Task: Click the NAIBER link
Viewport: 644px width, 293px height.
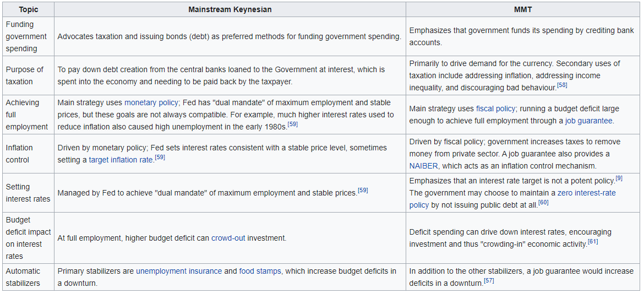Action: [x=423, y=166]
